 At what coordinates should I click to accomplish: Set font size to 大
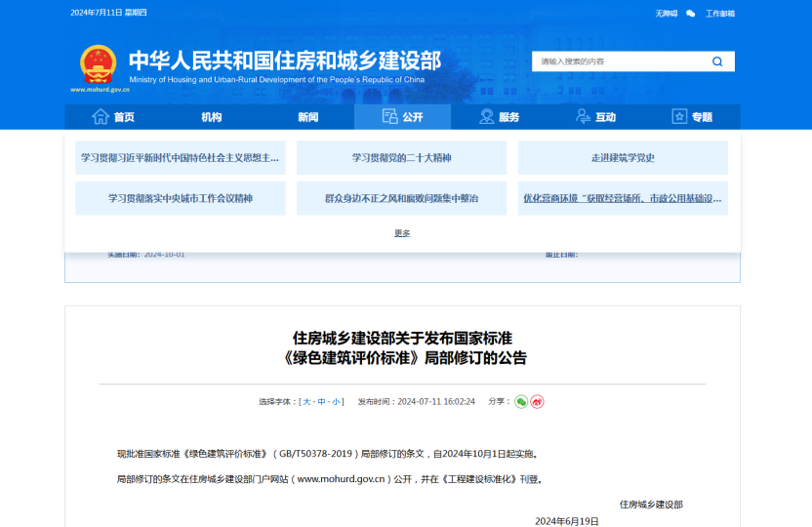(306, 402)
